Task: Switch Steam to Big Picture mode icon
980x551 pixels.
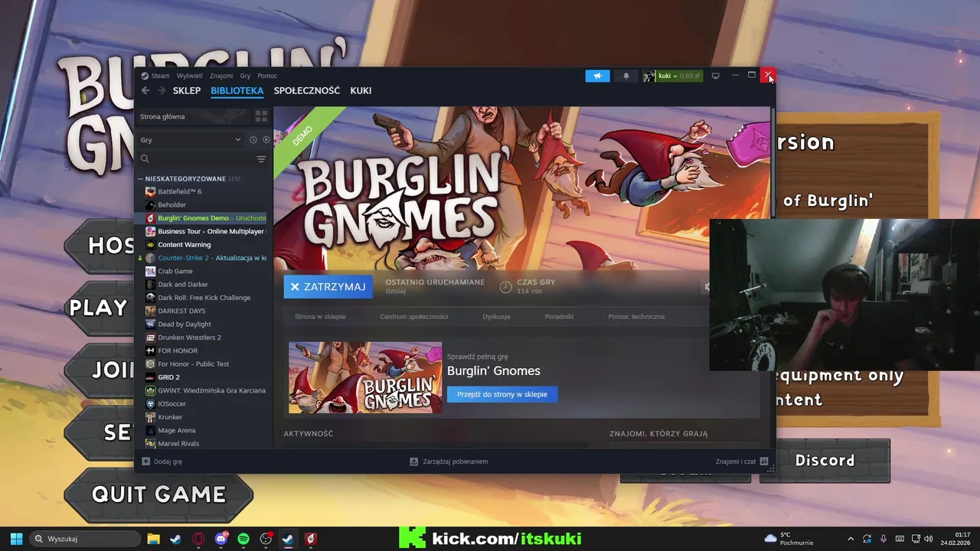Action: pyautogui.click(x=716, y=76)
